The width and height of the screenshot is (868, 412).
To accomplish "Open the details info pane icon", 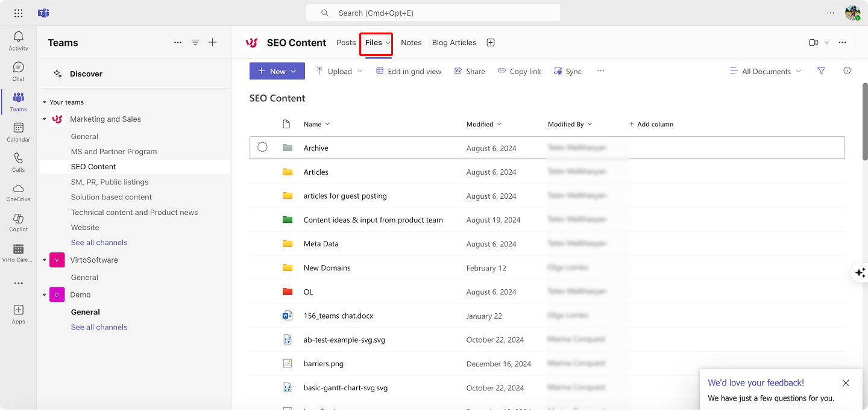I will pyautogui.click(x=847, y=70).
